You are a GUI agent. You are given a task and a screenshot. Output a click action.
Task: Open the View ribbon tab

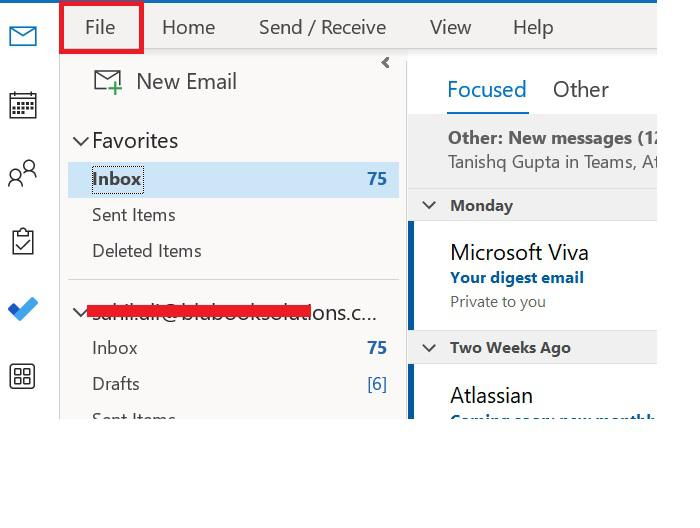pos(450,27)
